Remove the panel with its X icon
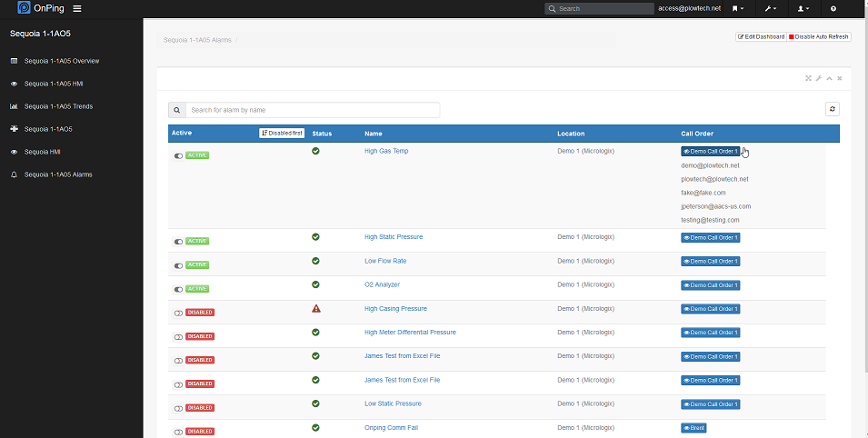The height and width of the screenshot is (438, 868). coord(840,79)
